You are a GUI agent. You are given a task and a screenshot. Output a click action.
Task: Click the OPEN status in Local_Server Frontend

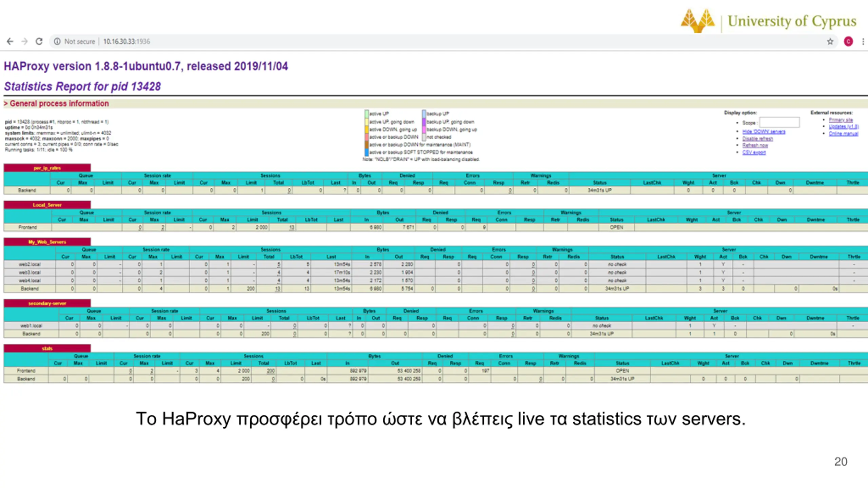coord(616,227)
